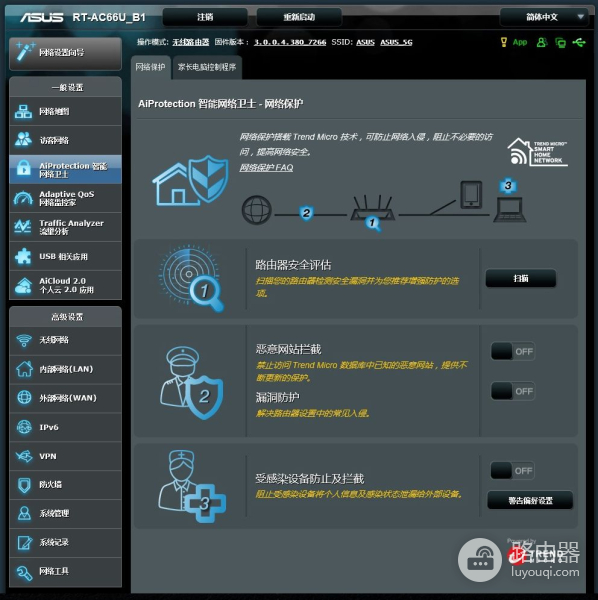Click the shield marker number 2 in diagram

306,213
